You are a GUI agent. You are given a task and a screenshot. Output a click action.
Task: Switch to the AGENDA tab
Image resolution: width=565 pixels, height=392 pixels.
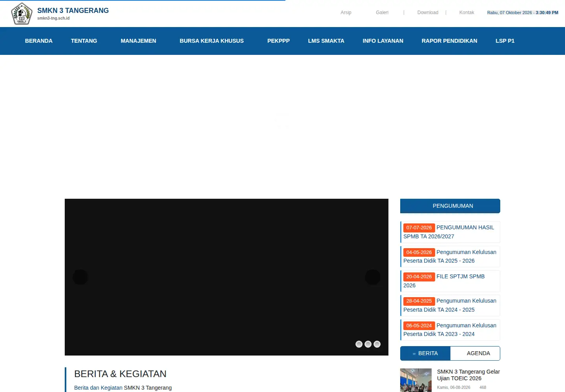(x=475, y=353)
